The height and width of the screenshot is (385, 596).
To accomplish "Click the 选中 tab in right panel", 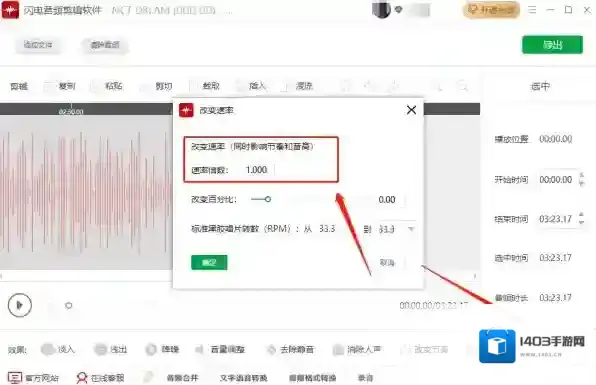I will click(x=540, y=86).
